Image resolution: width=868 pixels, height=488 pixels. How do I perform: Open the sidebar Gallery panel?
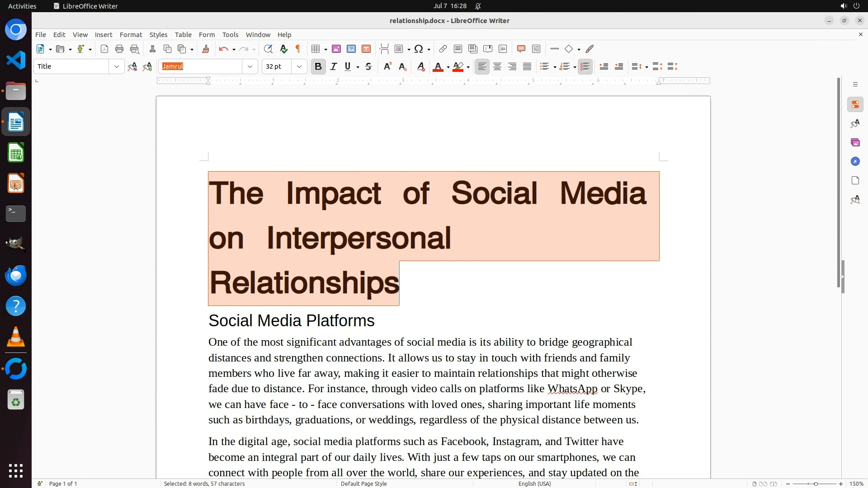[x=855, y=143]
